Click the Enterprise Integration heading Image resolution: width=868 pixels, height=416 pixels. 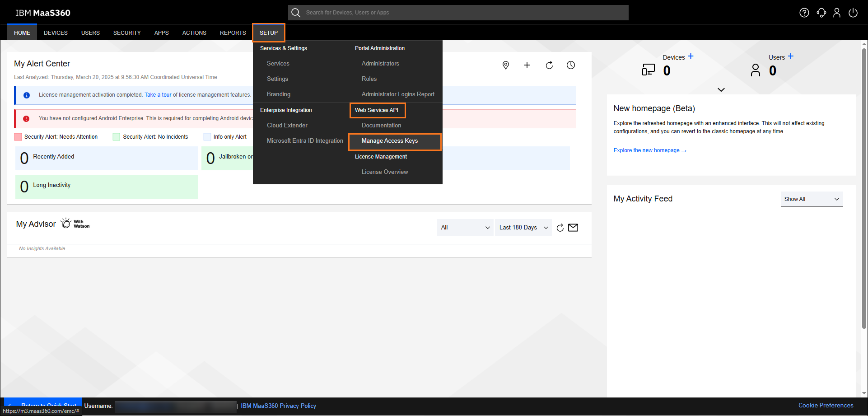tap(286, 110)
